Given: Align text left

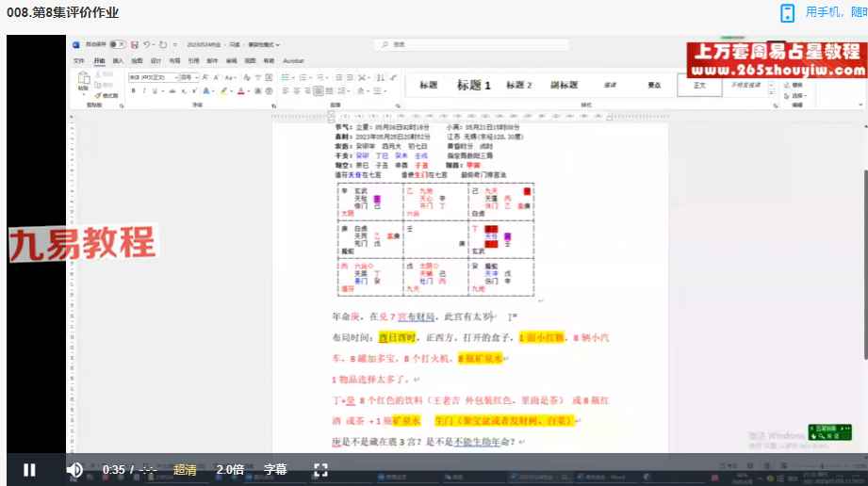Looking at the screenshot, I should tap(284, 90).
